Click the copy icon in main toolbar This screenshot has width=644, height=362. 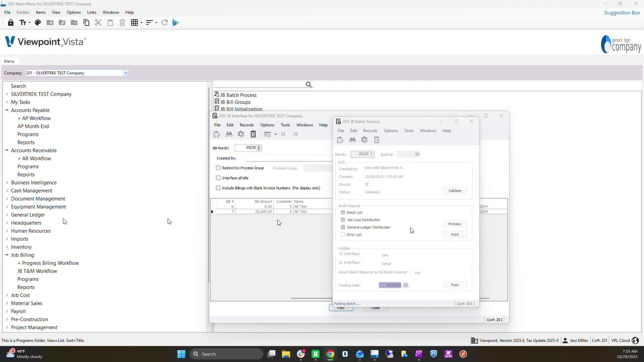coord(86,23)
